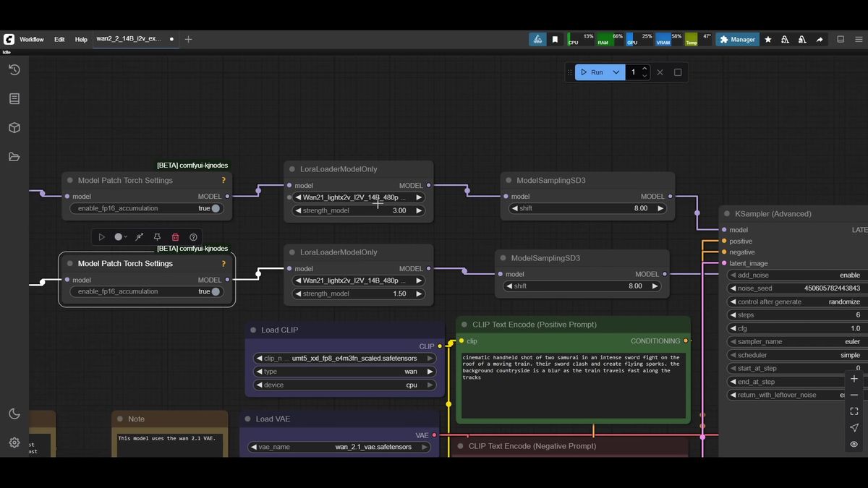Pin the selected Model Patch Torch Settings node

157,236
